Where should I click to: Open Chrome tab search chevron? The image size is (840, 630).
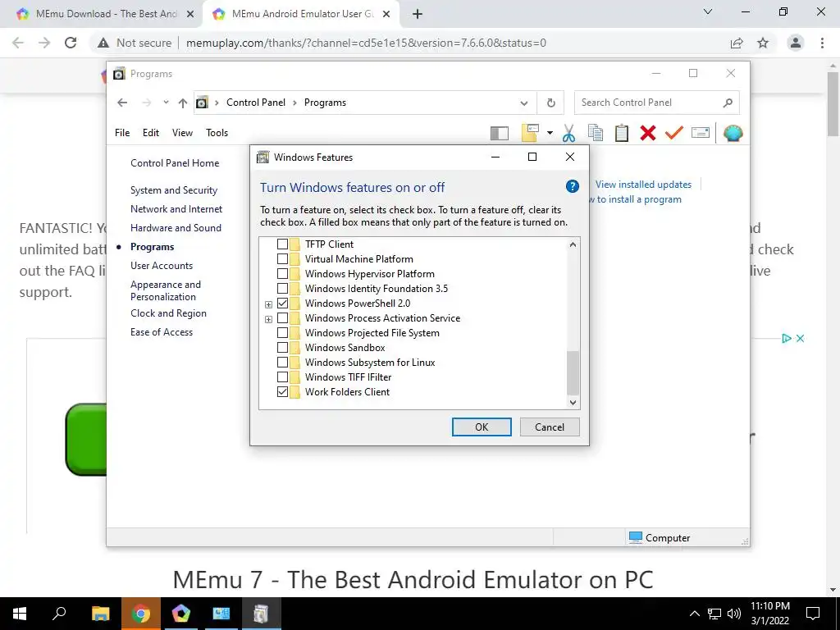708,11
